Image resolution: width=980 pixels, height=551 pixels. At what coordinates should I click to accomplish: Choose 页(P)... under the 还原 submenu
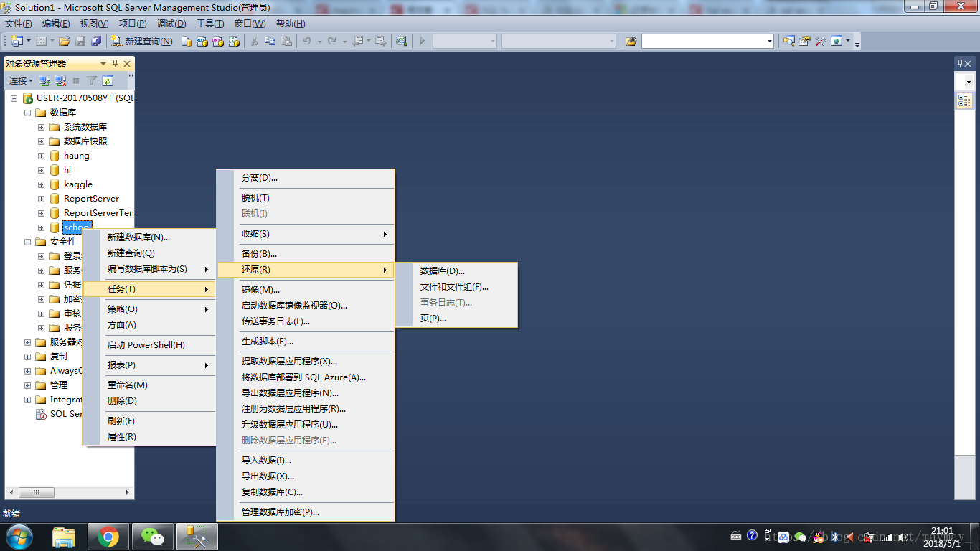click(x=456, y=319)
